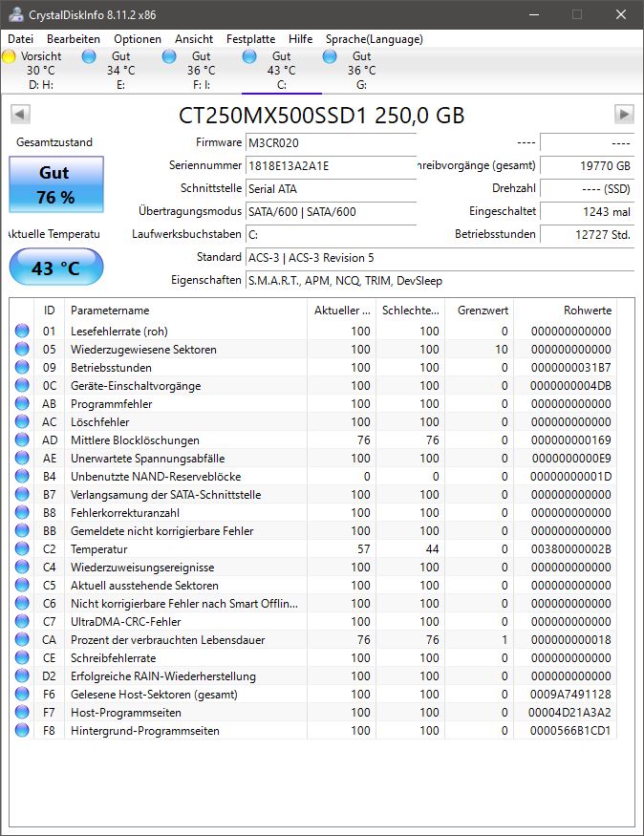Click status orb for Schreibfehlerrate row
Screen dimensions: 644x836
pos(22,657)
